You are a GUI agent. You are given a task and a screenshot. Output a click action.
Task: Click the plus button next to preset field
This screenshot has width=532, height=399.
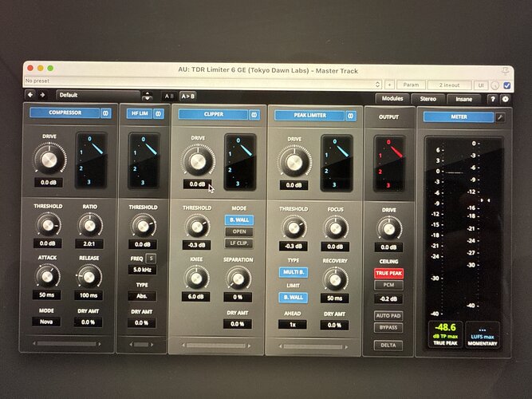389,85
